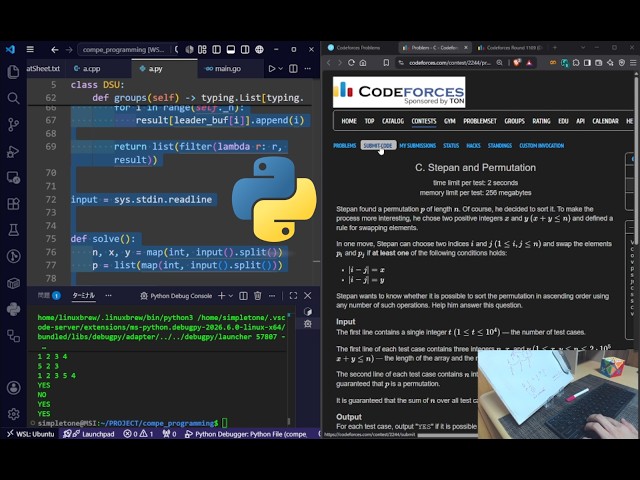Select Python Debug Console terminal label
Viewport: 640px width, 480px height.
tap(176, 296)
